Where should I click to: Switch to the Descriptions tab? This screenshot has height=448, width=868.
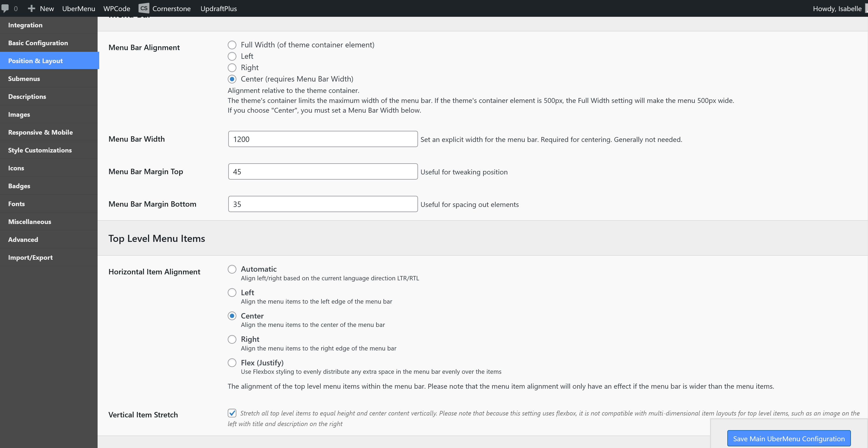pyautogui.click(x=49, y=96)
